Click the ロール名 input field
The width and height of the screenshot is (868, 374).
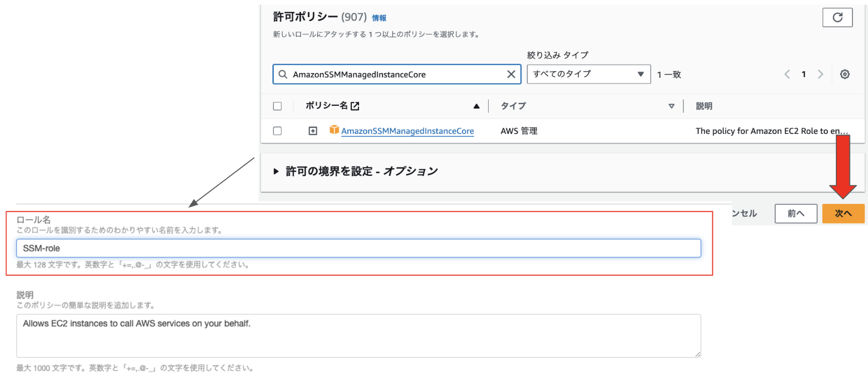358,248
